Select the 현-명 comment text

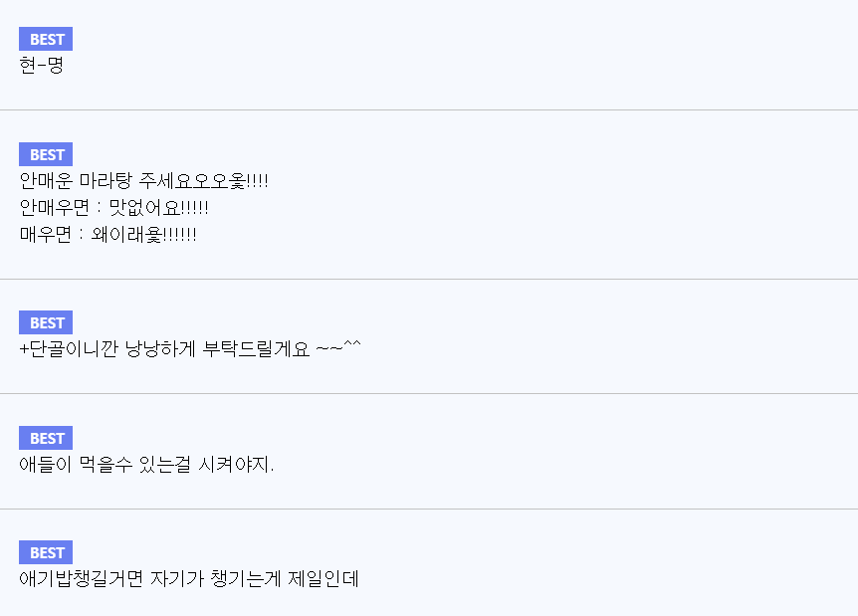pos(41,67)
